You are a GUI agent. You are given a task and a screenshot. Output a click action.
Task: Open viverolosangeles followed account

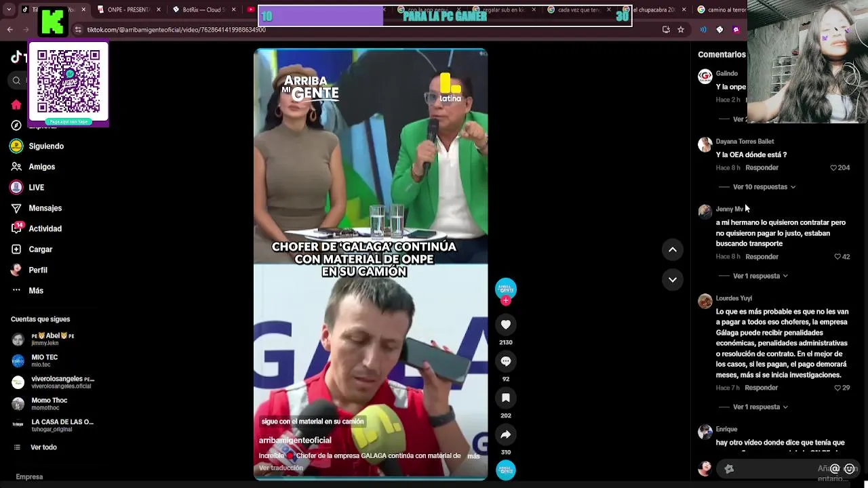click(x=53, y=382)
